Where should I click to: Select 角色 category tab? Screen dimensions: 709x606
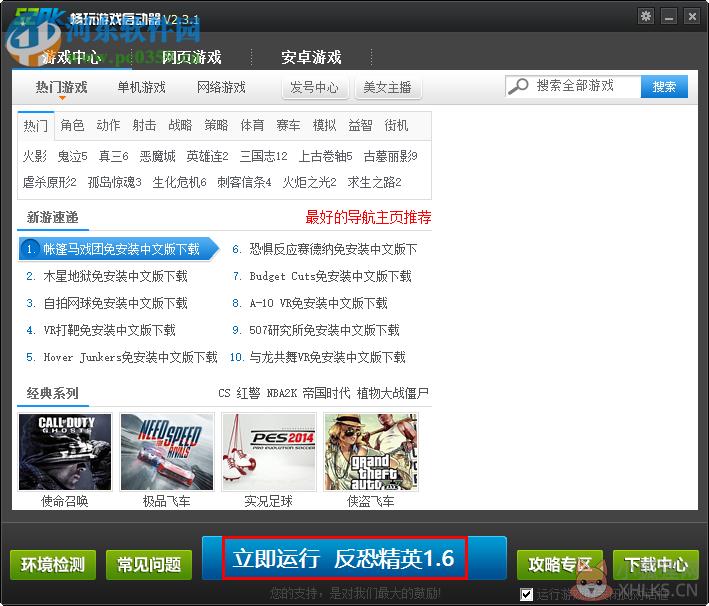72,125
